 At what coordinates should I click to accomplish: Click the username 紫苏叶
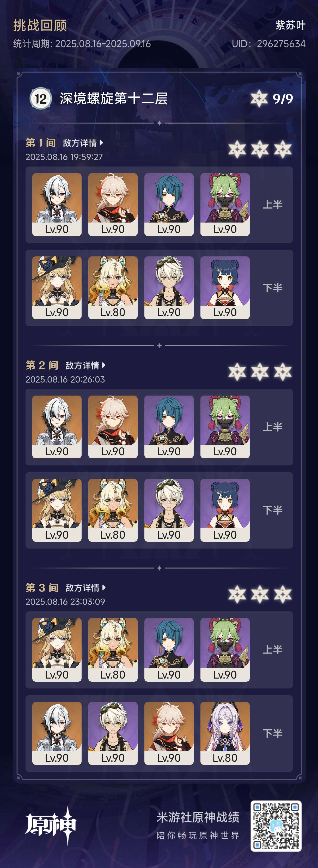click(290, 25)
